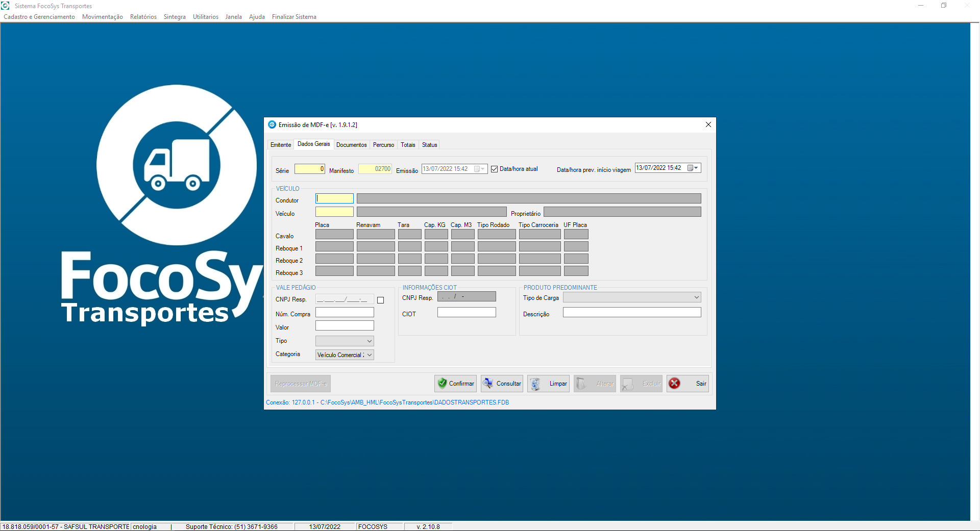Click the Condutor code field
Image resolution: width=980 pixels, height=531 pixels.
click(334, 198)
